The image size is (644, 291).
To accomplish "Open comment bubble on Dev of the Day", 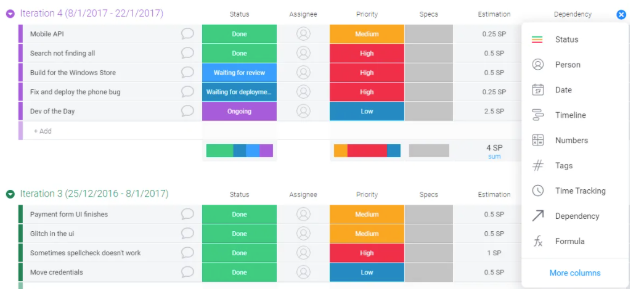I will (187, 111).
